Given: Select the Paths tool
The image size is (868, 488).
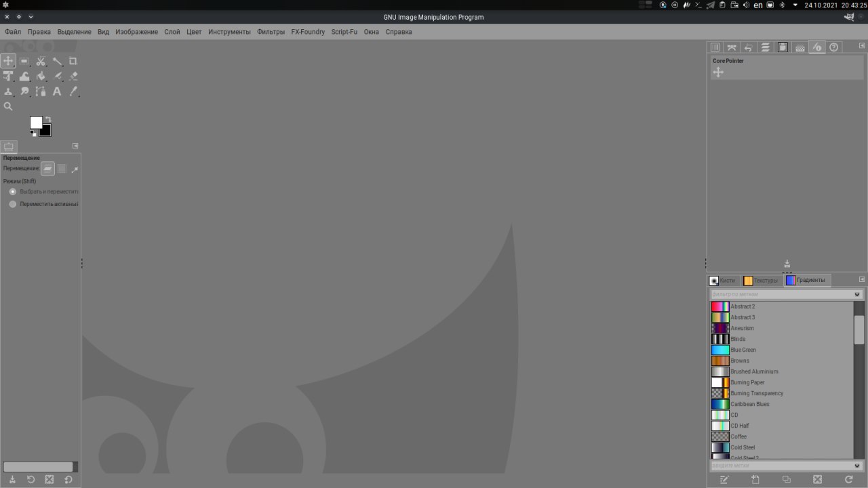Looking at the screenshot, I should tap(41, 91).
